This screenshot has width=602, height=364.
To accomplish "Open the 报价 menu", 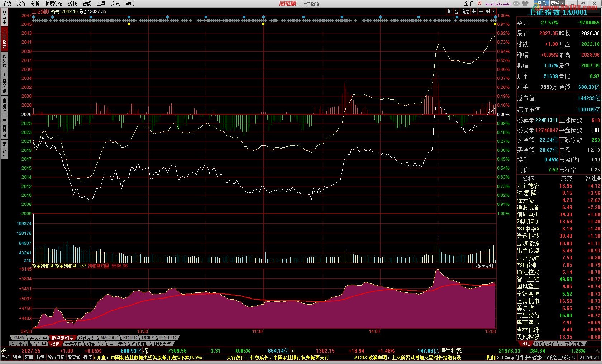I will [21, 4].
